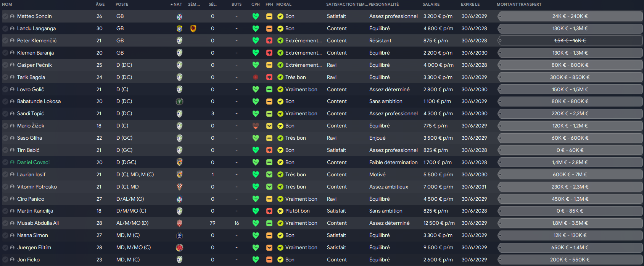Click the MORAL column header

284,4
